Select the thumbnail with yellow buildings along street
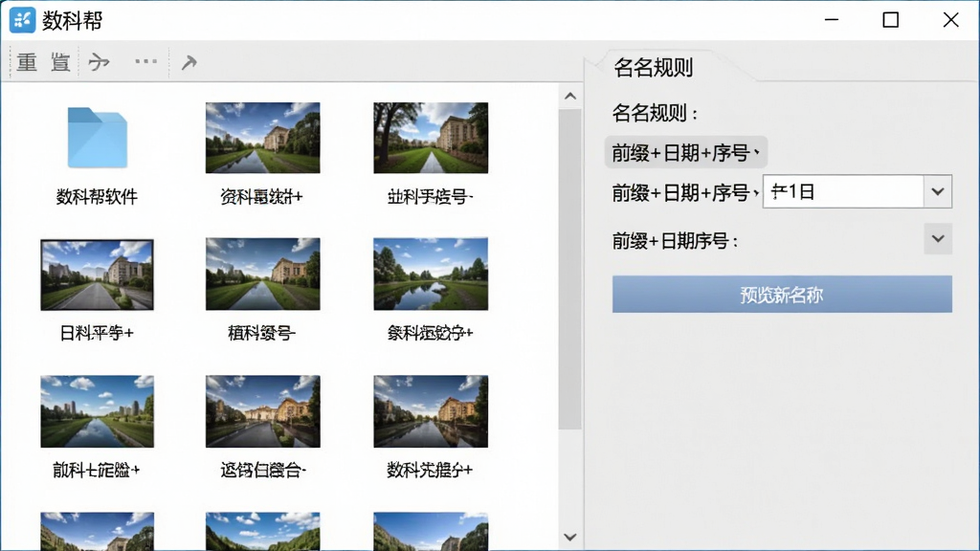 point(262,411)
